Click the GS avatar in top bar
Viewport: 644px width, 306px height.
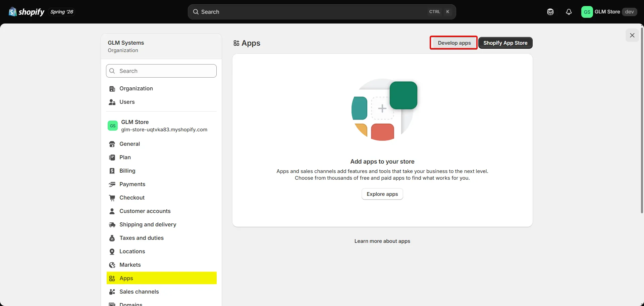click(x=587, y=12)
